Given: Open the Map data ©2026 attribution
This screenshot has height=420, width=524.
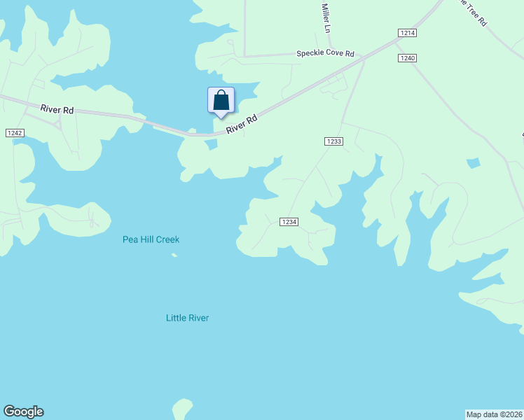Looking at the screenshot, I should tap(495, 414).
